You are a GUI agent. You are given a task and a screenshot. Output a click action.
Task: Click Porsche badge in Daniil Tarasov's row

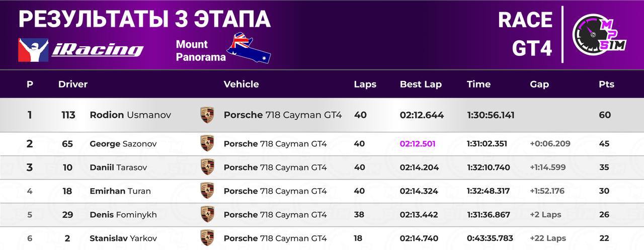pyautogui.click(x=207, y=167)
